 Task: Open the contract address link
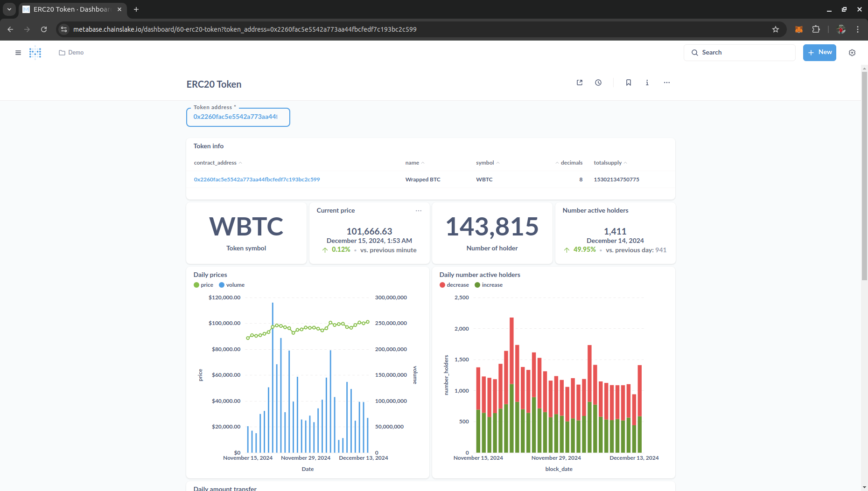click(257, 180)
